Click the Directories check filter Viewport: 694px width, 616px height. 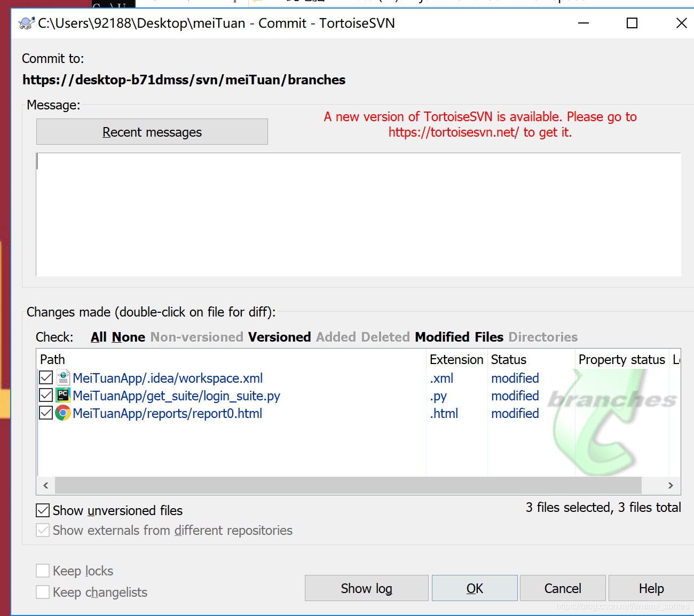543,337
